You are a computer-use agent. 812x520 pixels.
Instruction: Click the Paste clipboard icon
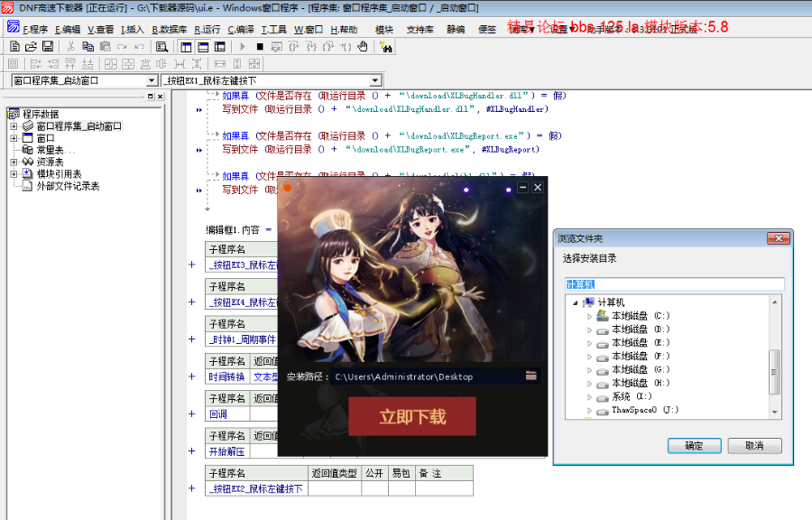pyautogui.click(x=106, y=47)
